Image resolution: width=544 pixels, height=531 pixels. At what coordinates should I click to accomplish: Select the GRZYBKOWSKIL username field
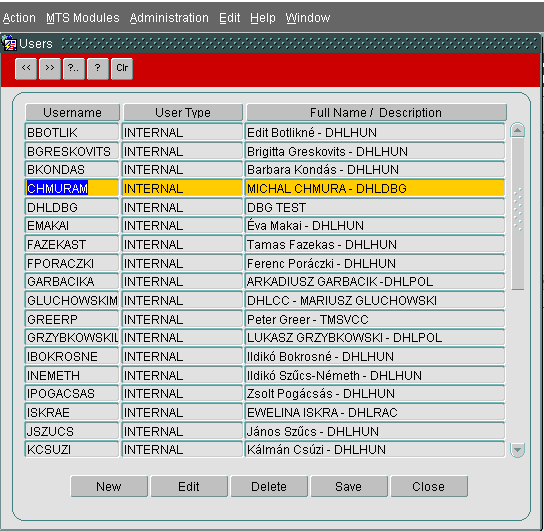pos(72,337)
